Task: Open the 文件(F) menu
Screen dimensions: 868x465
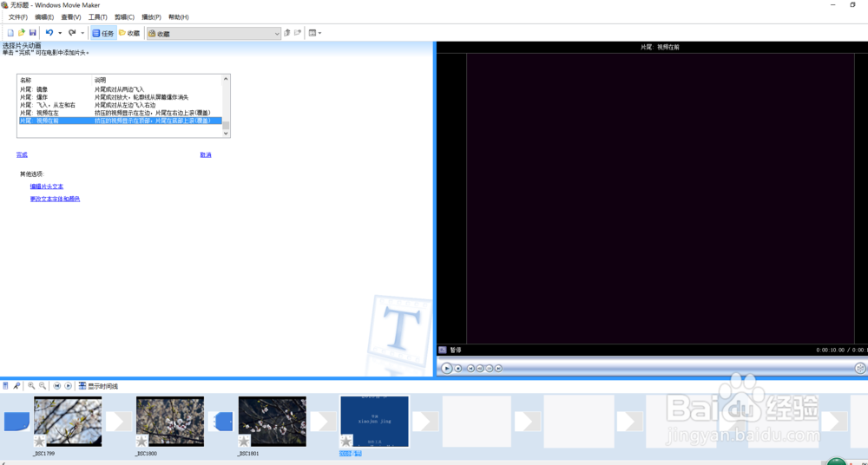Action: [17, 17]
